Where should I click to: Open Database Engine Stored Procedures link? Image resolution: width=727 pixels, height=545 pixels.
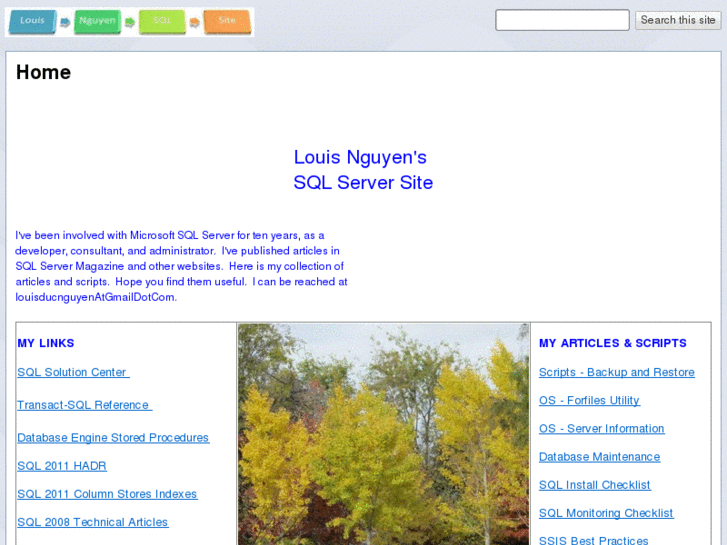click(x=113, y=438)
